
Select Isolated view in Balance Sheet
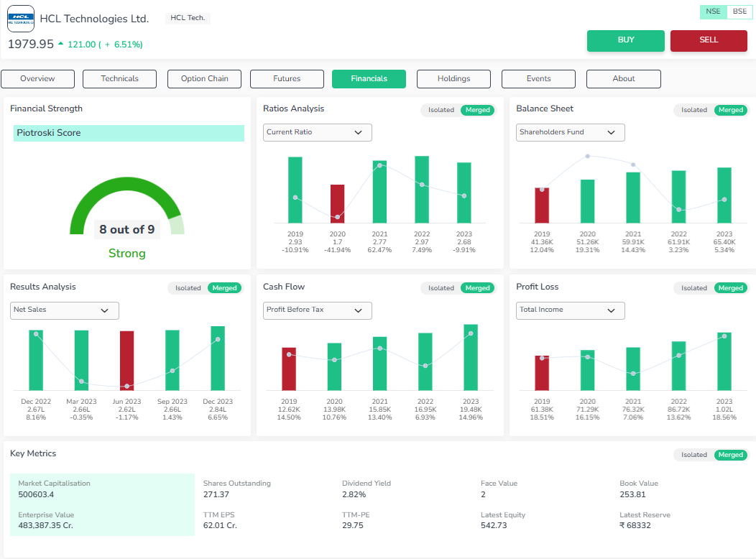pyautogui.click(x=694, y=110)
